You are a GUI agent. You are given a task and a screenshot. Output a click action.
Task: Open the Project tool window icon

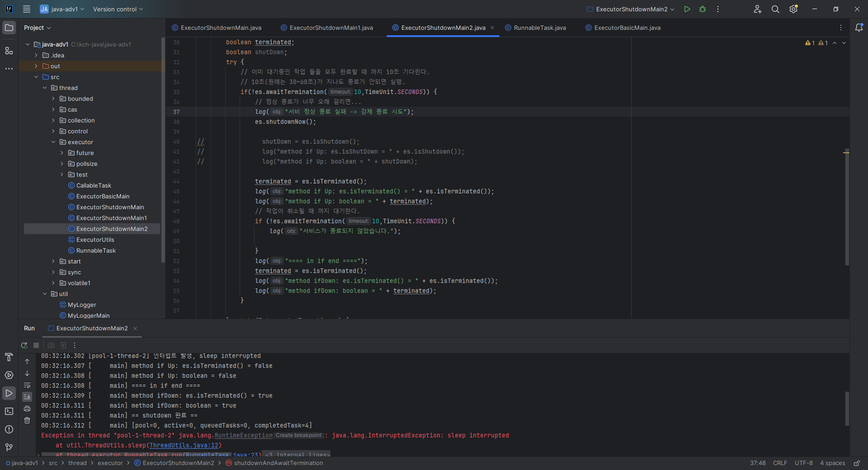click(9, 28)
